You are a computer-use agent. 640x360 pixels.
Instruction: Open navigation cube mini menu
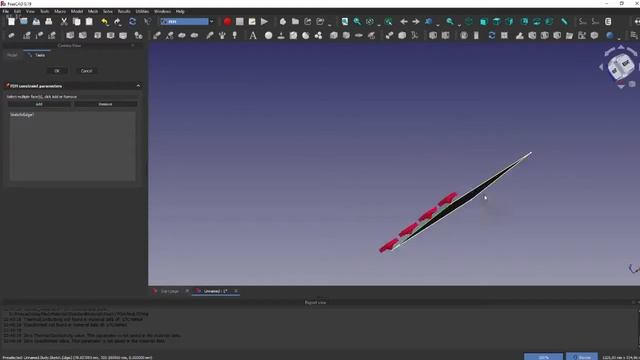632,84
